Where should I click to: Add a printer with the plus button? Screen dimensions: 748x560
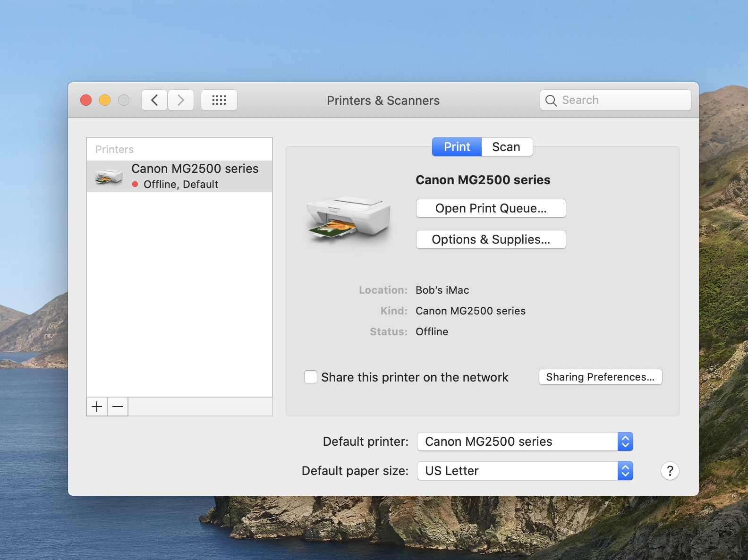pyautogui.click(x=97, y=407)
